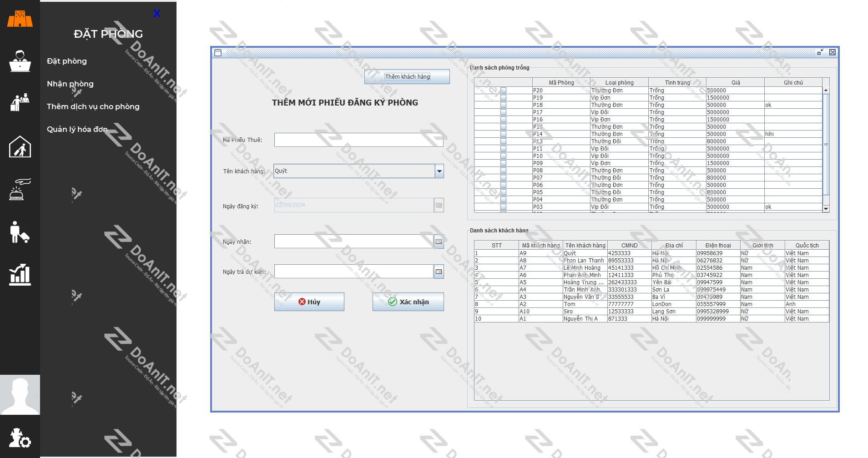Tick the checkbox for room P20
868x458 pixels.
[x=503, y=91]
